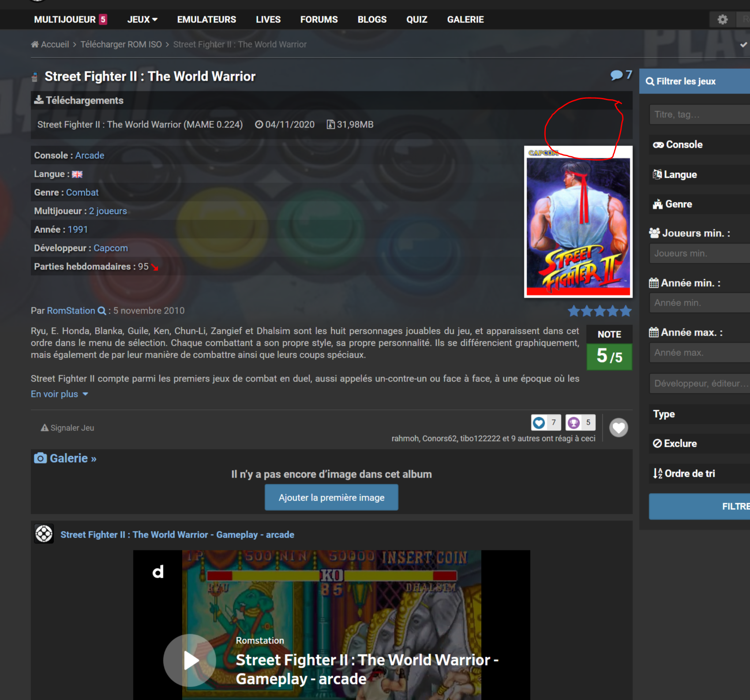Open the MULTIJOUEUR menu item
This screenshot has height=700, width=750.
(70, 19)
